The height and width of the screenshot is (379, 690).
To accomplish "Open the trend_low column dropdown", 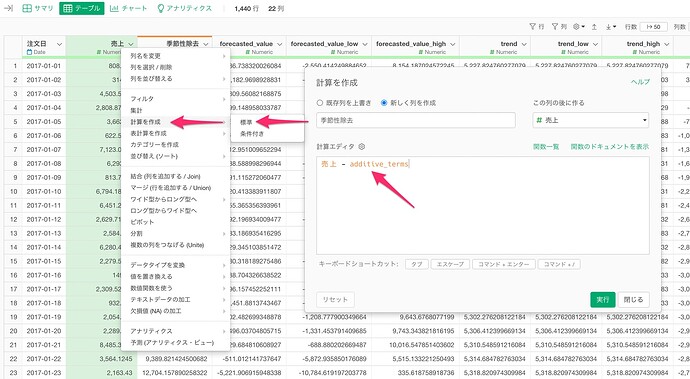I will point(595,44).
